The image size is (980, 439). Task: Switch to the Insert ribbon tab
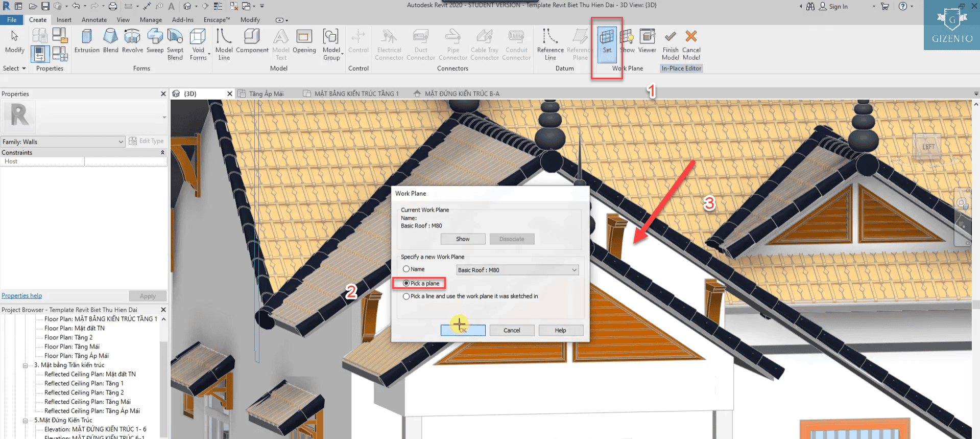click(x=64, y=20)
